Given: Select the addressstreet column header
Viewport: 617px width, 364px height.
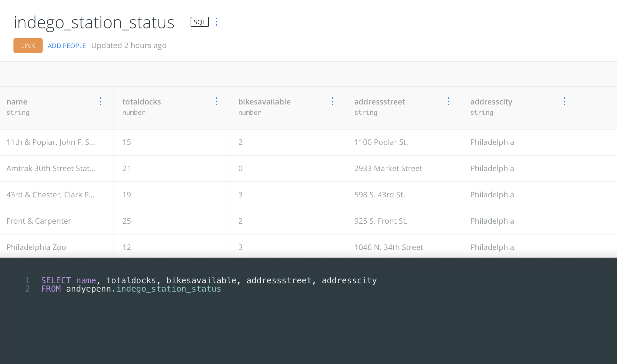Looking at the screenshot, I should [380, 102].
